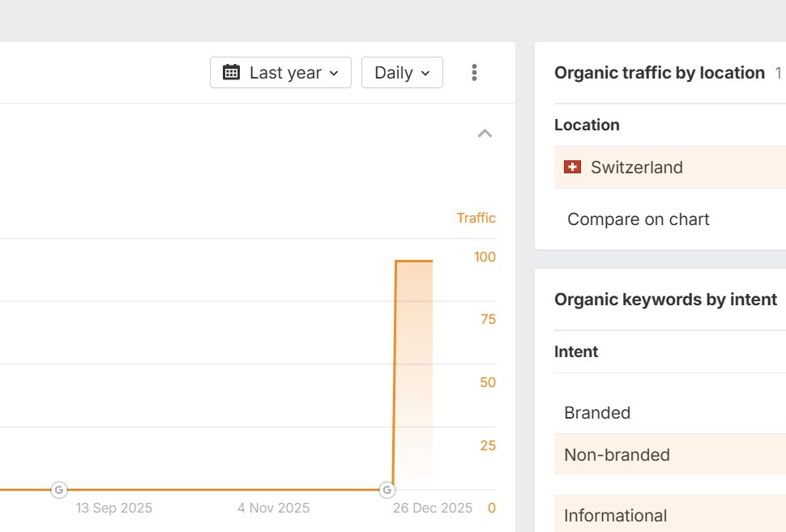Viewport: 786px width, 532px height.
Task: Click Compare on chart link
Action: (638, 219)
